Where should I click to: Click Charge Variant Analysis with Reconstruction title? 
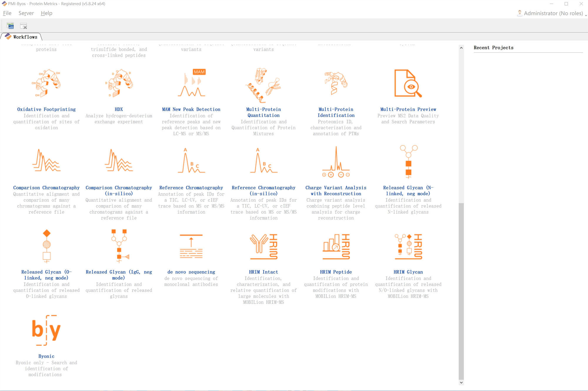pos(336,191)
